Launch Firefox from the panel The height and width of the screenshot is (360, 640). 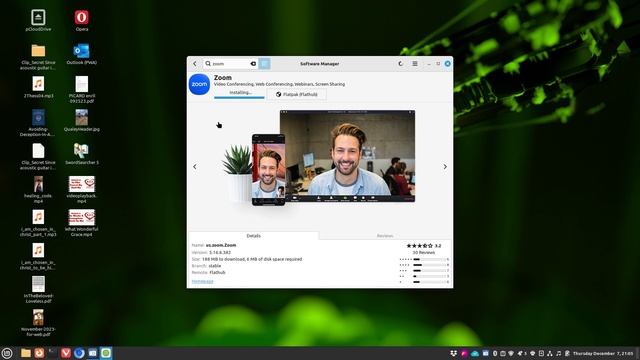click(39, 353)
